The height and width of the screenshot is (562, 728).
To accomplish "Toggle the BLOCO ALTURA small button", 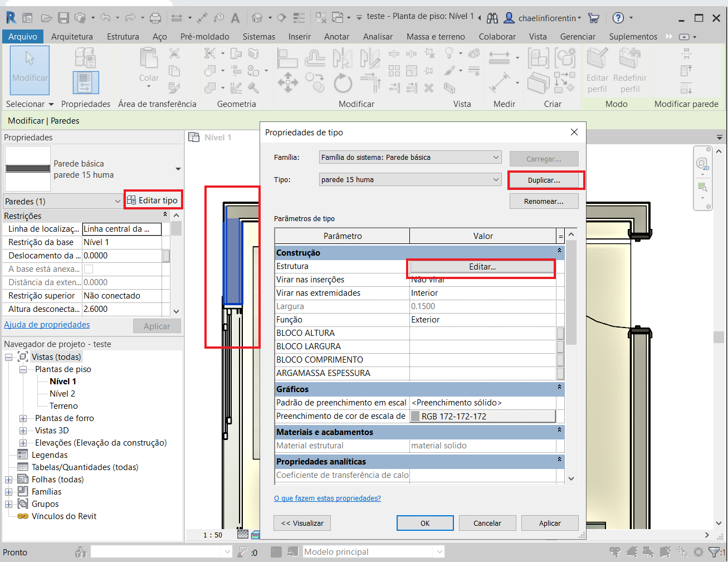I will pos(560,333).
